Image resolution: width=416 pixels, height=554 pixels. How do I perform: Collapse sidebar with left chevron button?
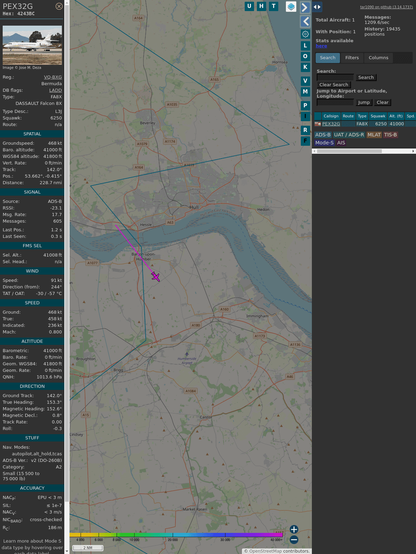click(305, 22)
